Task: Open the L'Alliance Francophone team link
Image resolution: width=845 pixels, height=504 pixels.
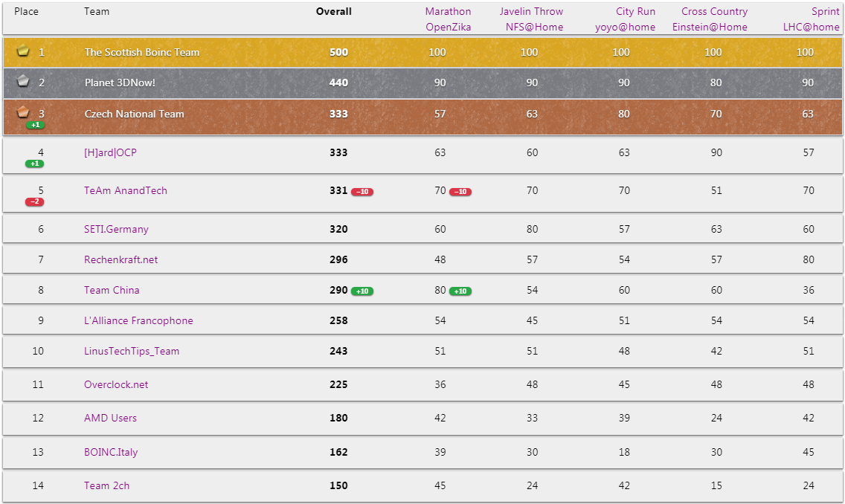Action: [x=138, y=321]
